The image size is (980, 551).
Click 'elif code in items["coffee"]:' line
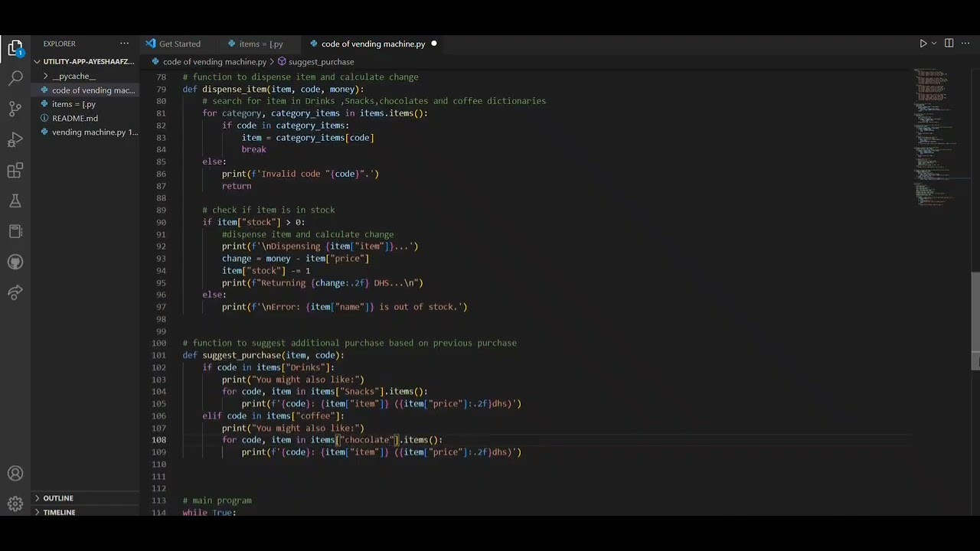pos(273,416)
